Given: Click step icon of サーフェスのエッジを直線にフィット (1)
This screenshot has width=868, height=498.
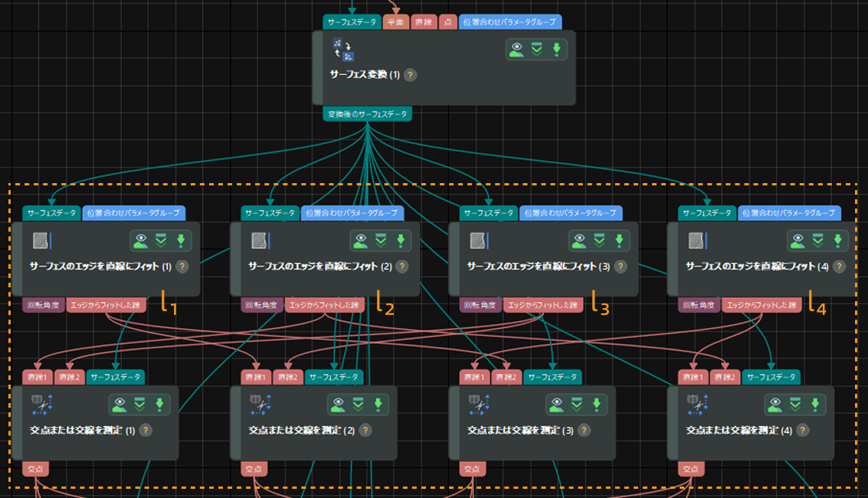Looking at the screenshot, I should (42, 241).
